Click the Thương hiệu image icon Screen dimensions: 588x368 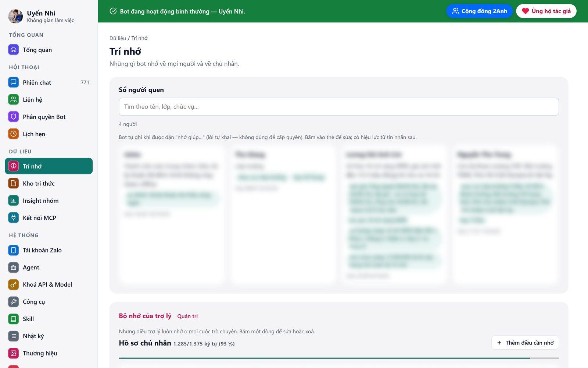[x=14, y=353]
